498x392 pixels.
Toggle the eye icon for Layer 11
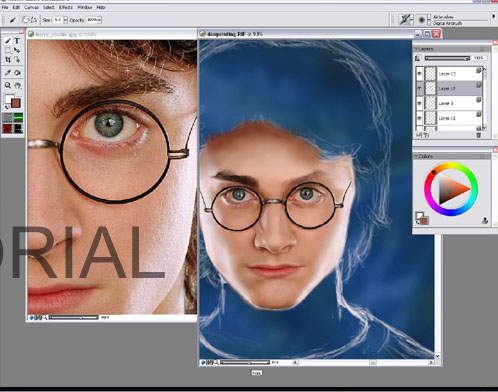419,118
